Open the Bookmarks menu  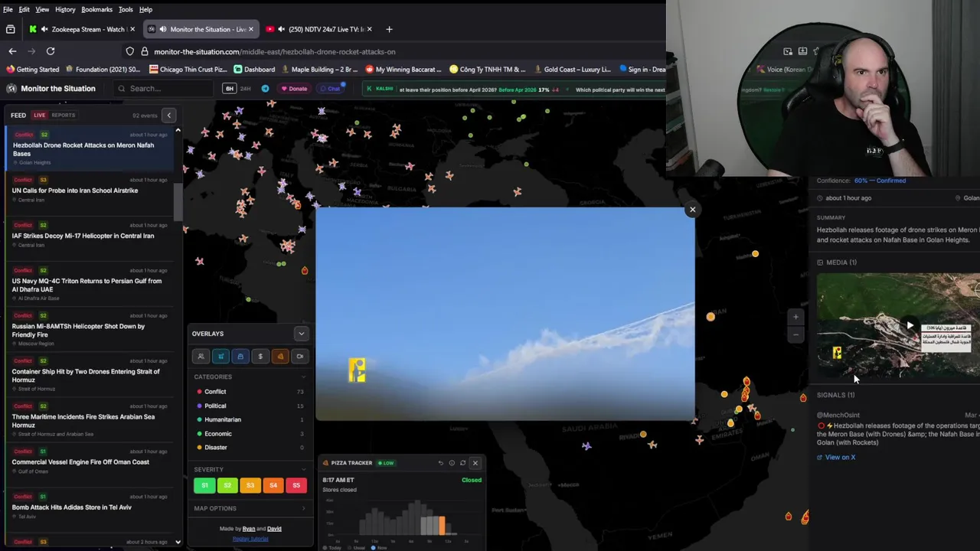click(96, 9)
